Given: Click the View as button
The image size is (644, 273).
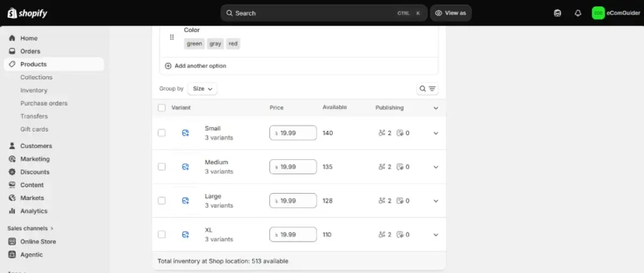Looking at the screenshot, I should pyautogui.click(x=450, y=13).
